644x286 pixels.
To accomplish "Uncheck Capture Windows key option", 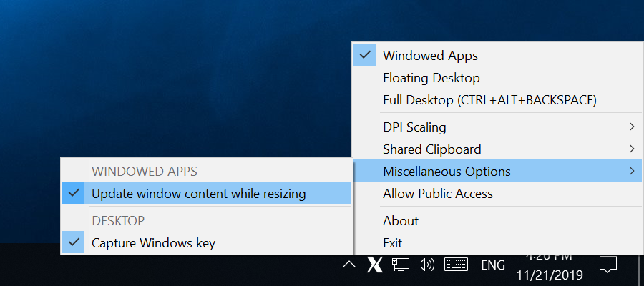I will pos(207,243).
